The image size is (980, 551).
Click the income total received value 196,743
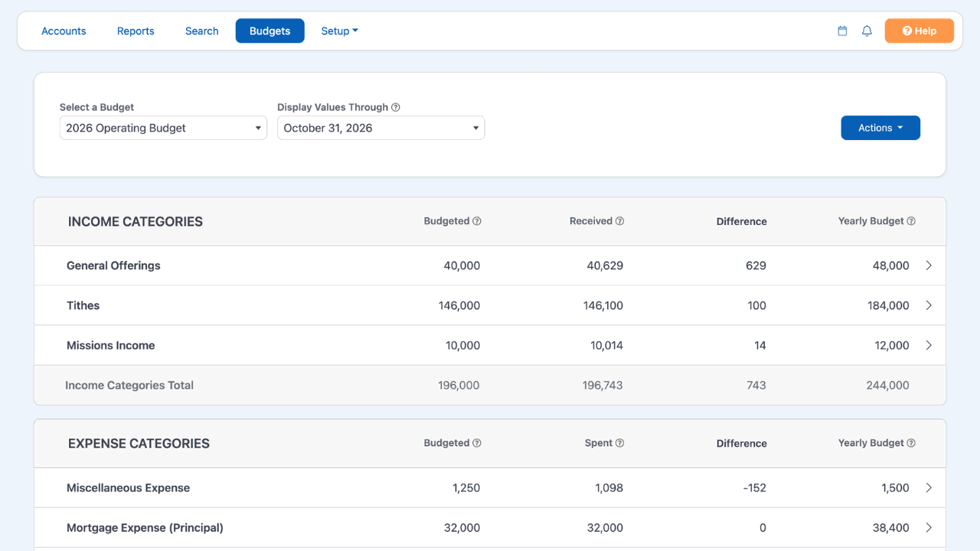pyautogui.click(x=603, y=385)
